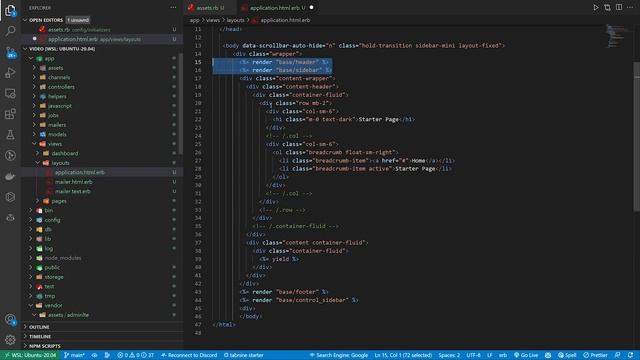
Task: Click Ln 15, Col 1 cursor position
Action: 403,355
